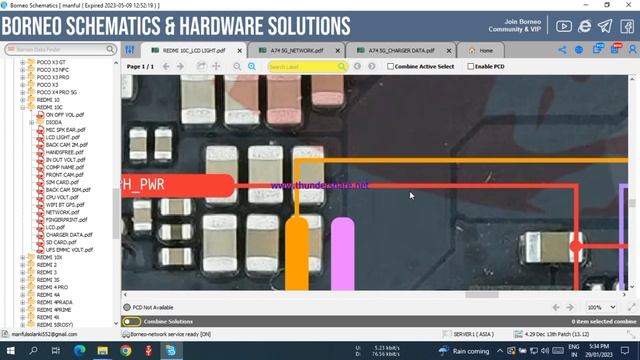
Task: Open UFS EMMC VOLT.pdf file
Action: point(69,250)
